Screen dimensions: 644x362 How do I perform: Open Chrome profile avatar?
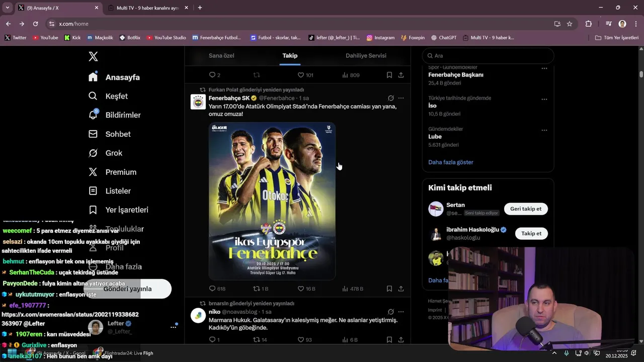622,24
